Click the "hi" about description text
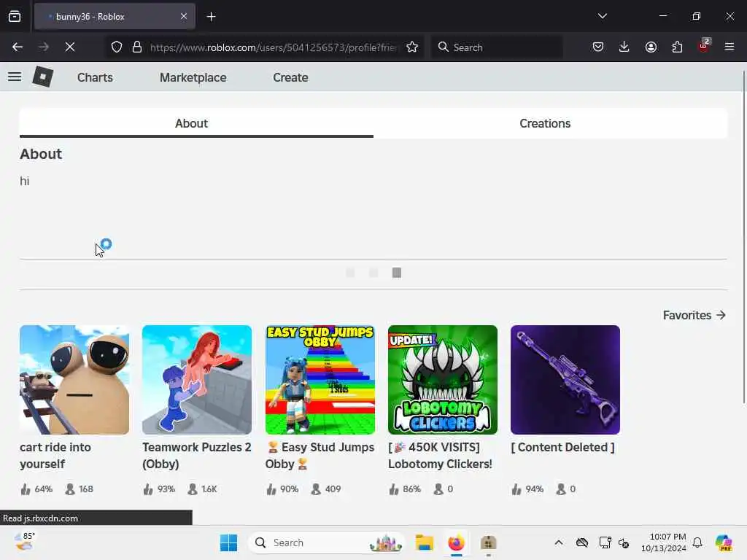 (x=25, y=181)
